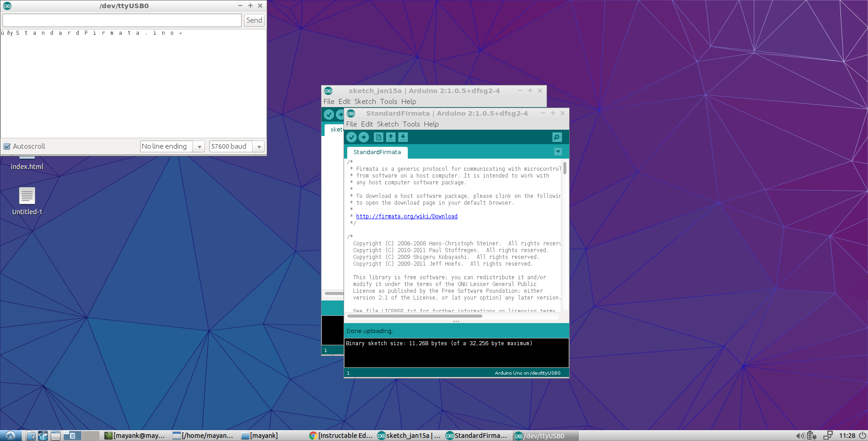868x441 pixels.
Task: Create a new sketch via the toolbar icon
Action: [x=378, y=137]
